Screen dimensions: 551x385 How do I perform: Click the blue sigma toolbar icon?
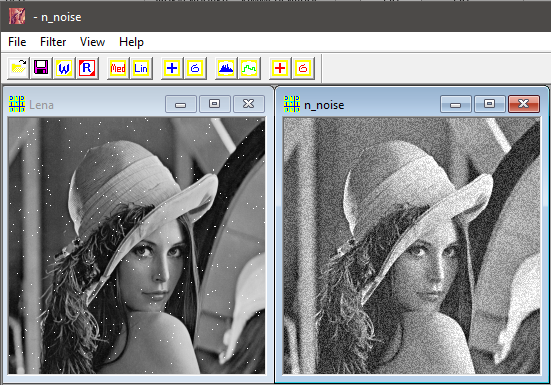click(195, 68)
